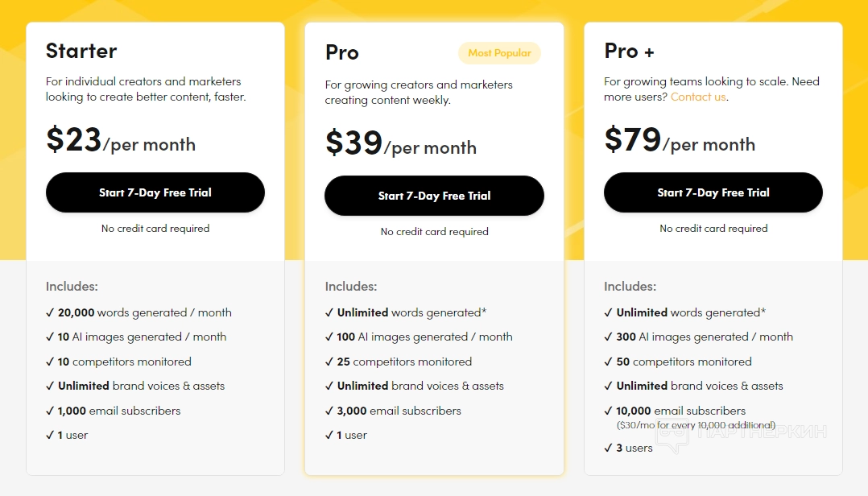Click the Pro + plan title
This screenshot has height=496, width=868.
[x=629, y=51]
